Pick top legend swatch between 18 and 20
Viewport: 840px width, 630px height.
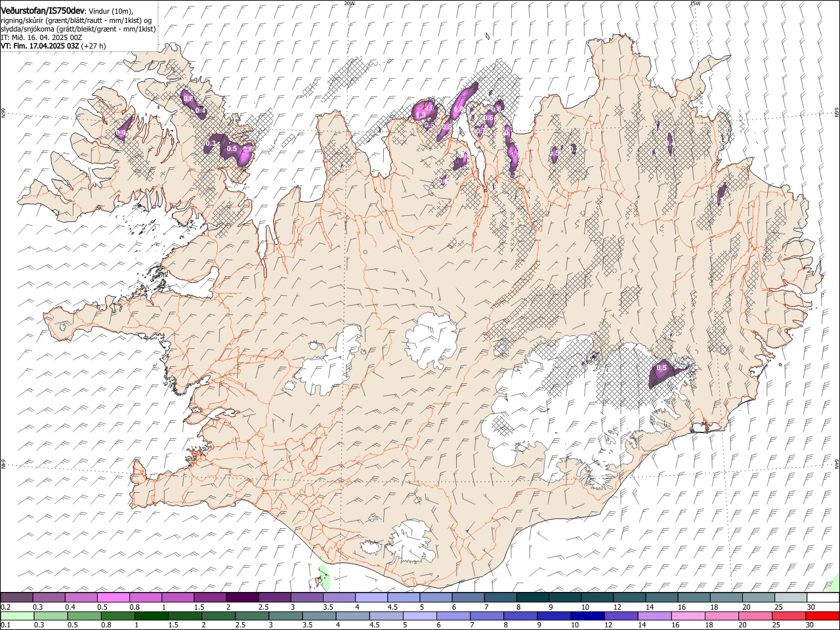tap(726, 597)
